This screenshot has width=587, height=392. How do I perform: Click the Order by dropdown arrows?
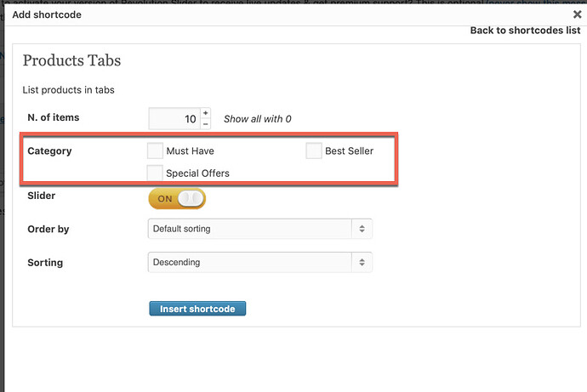point(362,229)
